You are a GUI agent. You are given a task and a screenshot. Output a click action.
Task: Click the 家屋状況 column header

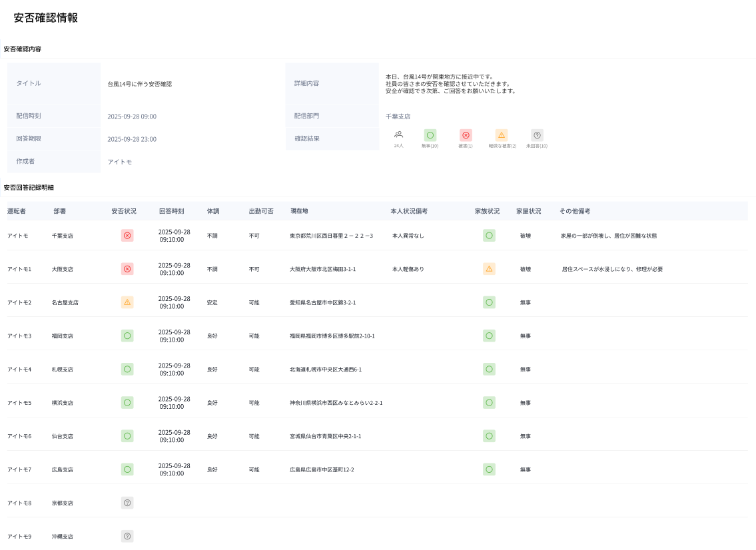pos(528,211)
